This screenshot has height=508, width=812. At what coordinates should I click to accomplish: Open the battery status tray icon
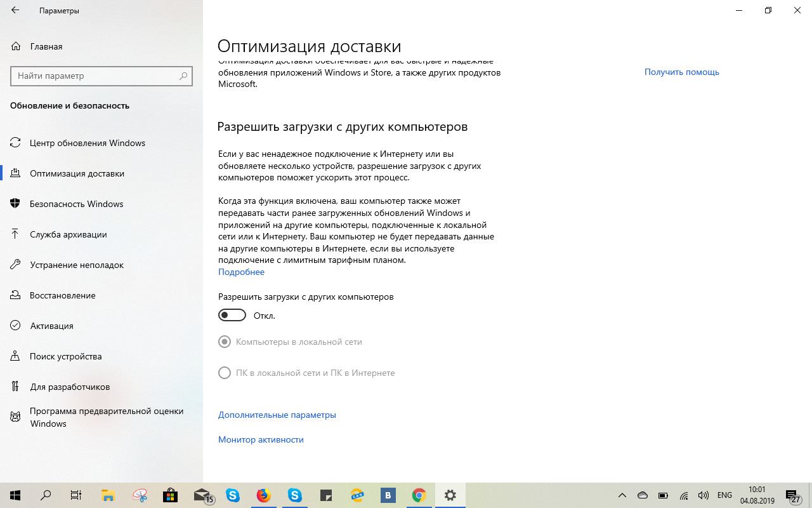pyautogui.click(x=663, y=495)
